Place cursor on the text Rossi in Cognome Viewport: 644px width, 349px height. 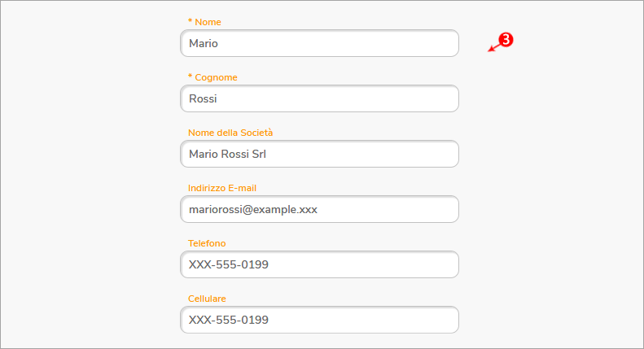(203, 98)
